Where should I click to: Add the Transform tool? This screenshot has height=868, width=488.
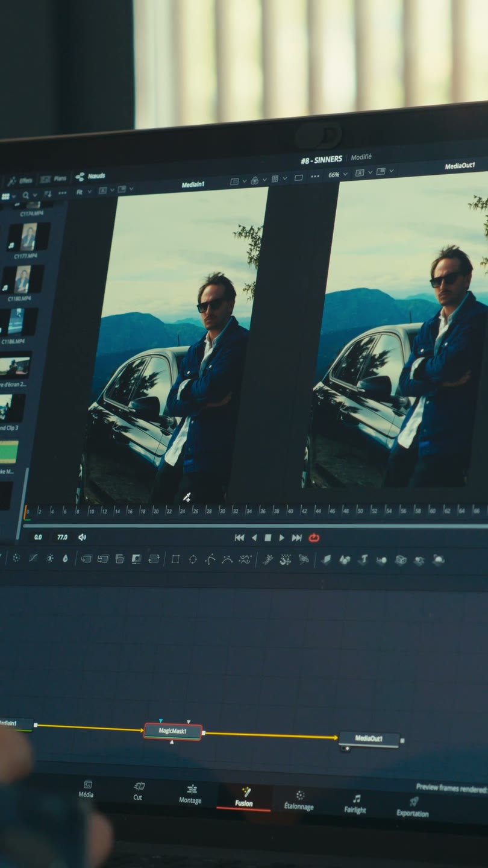(x=154, y=559)
